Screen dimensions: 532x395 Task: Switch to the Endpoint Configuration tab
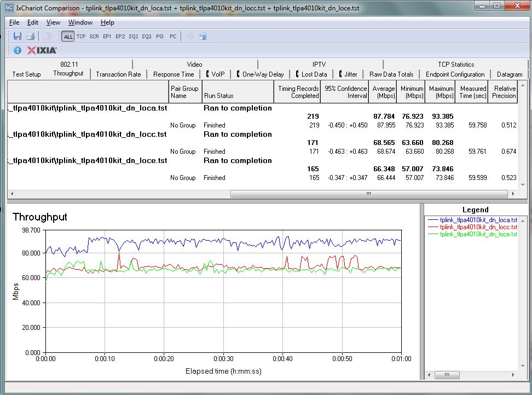coord(455,74)
